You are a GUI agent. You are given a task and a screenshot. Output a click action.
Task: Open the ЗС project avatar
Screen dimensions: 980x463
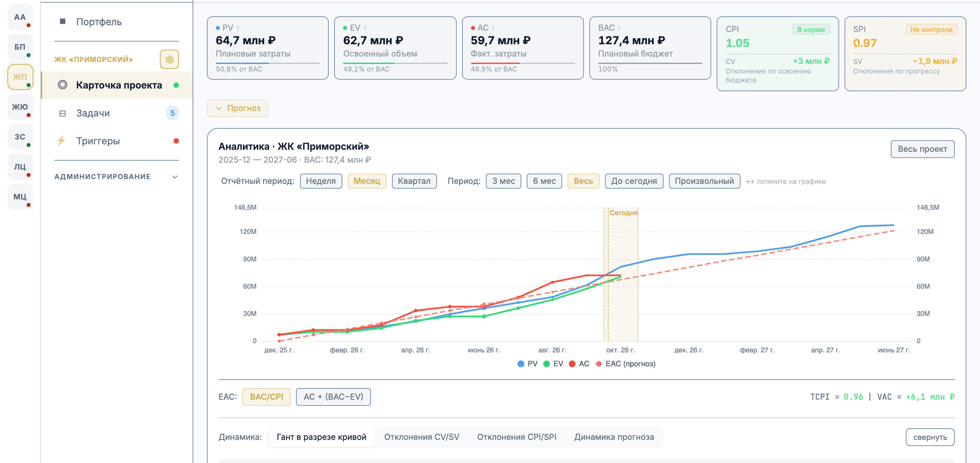20,137
